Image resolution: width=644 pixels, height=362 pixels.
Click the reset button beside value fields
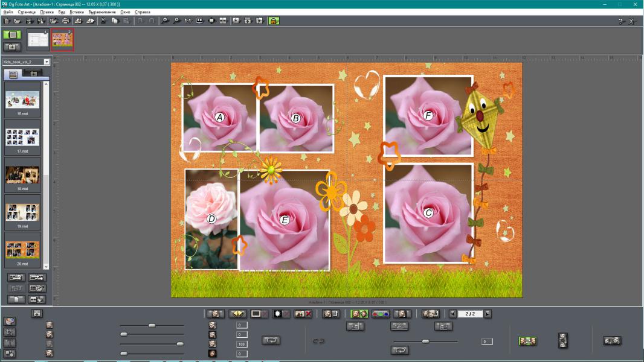271,340
